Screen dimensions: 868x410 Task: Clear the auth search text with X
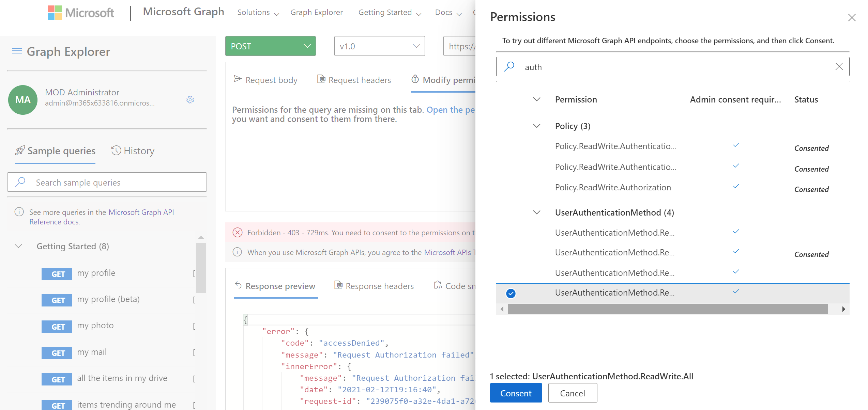[x=839, y=67]
